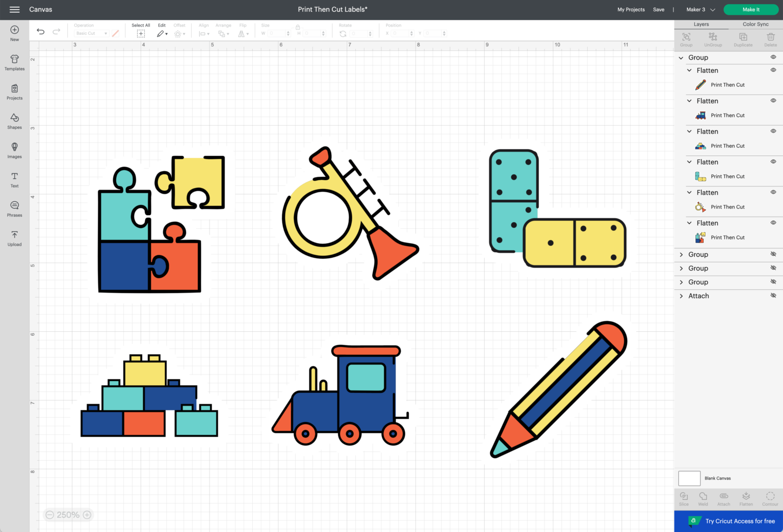The image size is (783, 532).
Task: Click the Blank Canvas color swatch
Action: coord(689,478)
